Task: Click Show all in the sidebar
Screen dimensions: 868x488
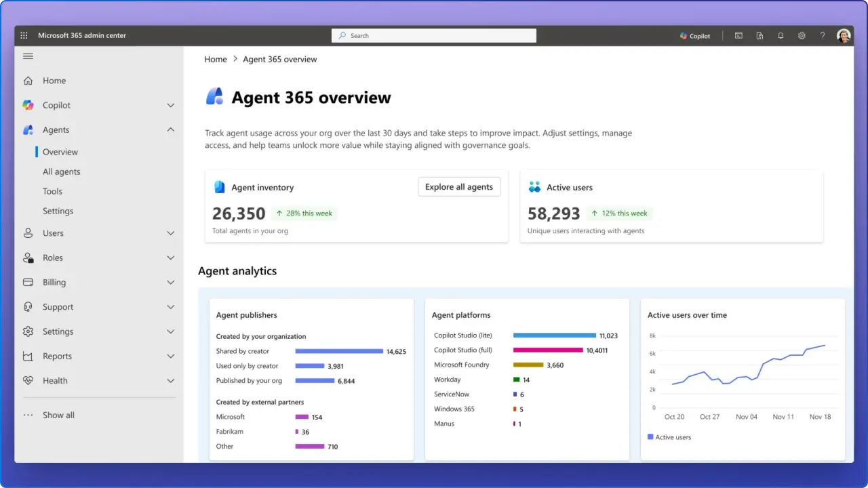Action: pyautogui.click(x=58, y=415)
